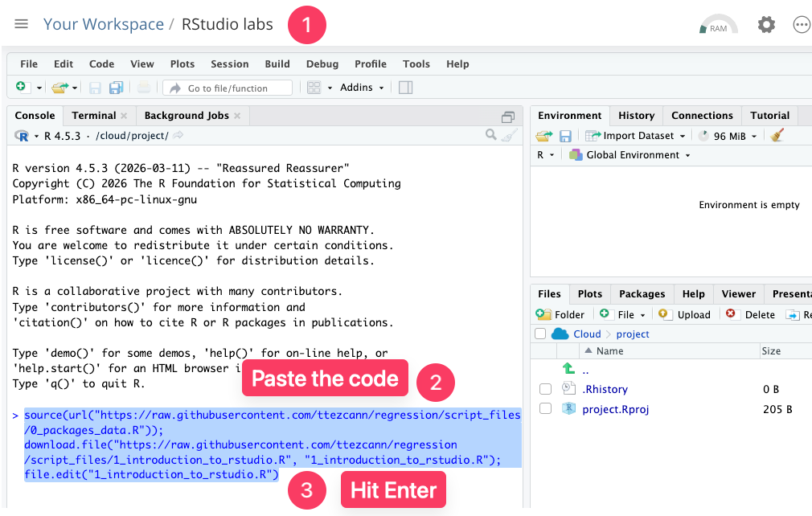This screenshot has width=812, height=516.
Task: Click the .Rhistory file icon
Action: tap(568, 388)
